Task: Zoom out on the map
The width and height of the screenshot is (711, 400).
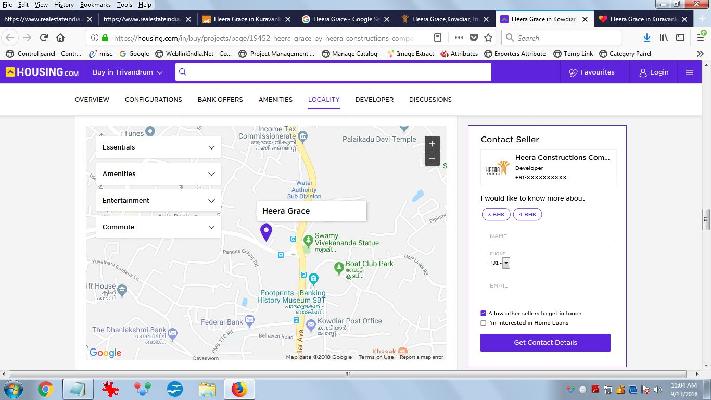Action: click(x=432, y=159)
